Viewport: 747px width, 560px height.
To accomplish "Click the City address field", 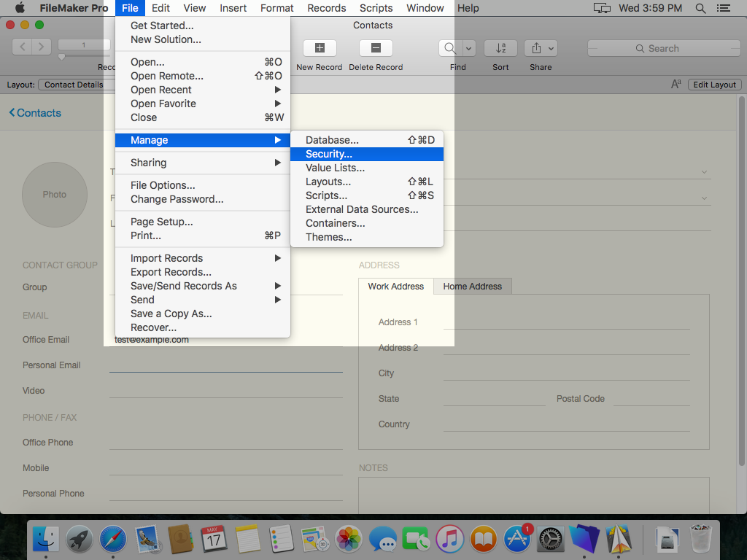I will tap(566, 373).
